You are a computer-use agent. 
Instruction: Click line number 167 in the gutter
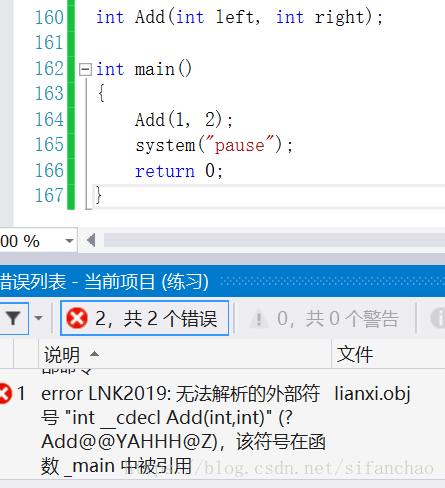(49, 195)
